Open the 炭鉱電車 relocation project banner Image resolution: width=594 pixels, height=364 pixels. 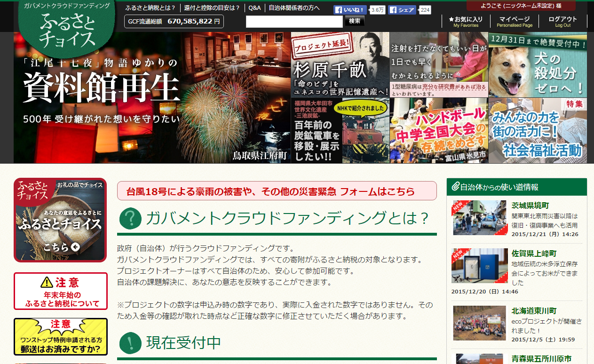tap(340, 130)
